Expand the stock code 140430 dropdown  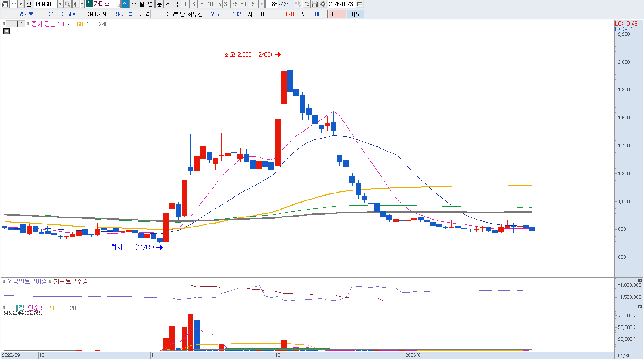60,4
